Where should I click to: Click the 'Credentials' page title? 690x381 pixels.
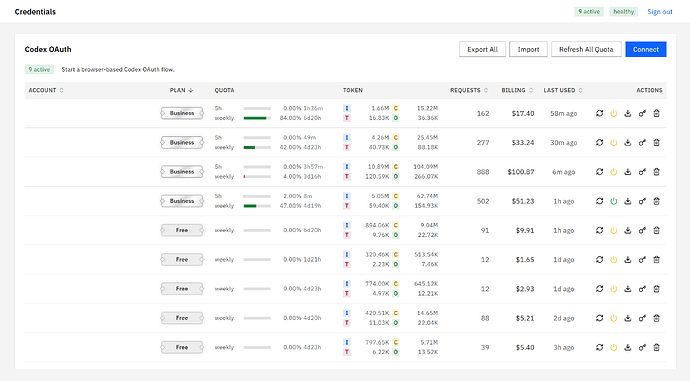(35, 12)
